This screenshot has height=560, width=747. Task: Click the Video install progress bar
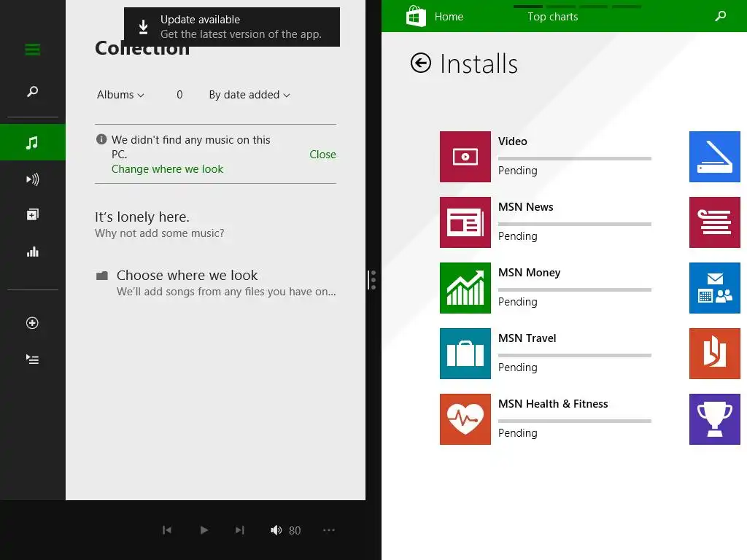[575, 158]
